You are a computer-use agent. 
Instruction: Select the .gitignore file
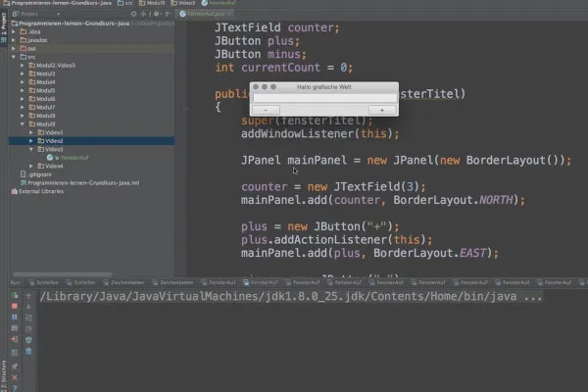click(35, 174)
